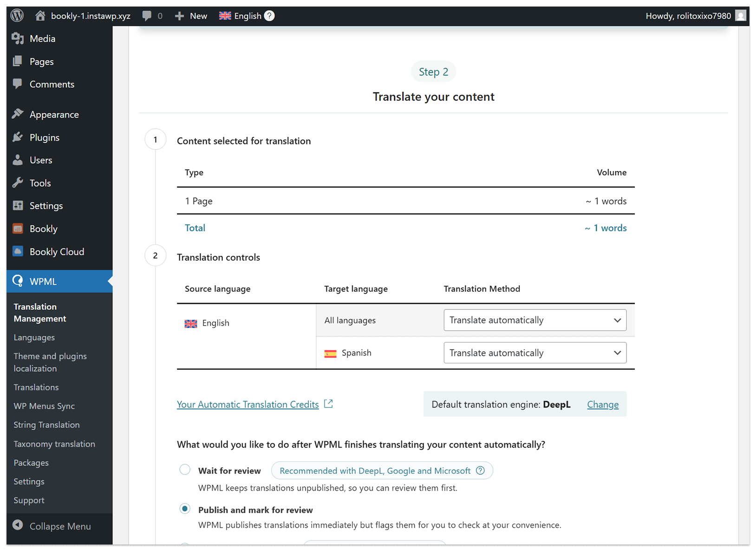Click the Plugins plug icon
This screenshot has width=756, height=551.
18,137
